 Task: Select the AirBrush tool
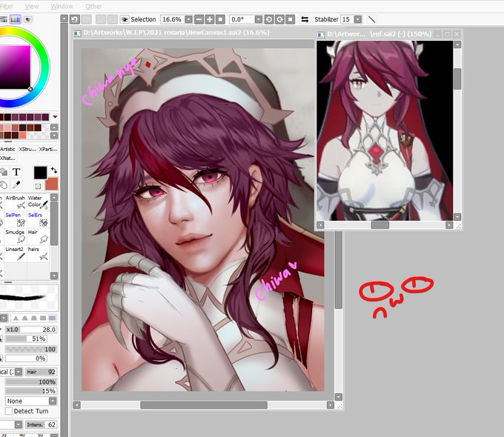pos(16,202)
